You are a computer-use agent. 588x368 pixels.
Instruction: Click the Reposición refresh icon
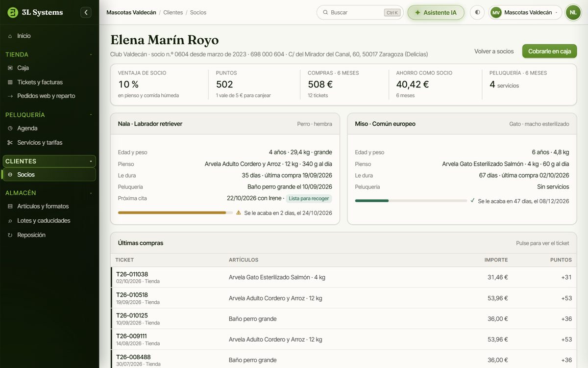coord(10,235)
